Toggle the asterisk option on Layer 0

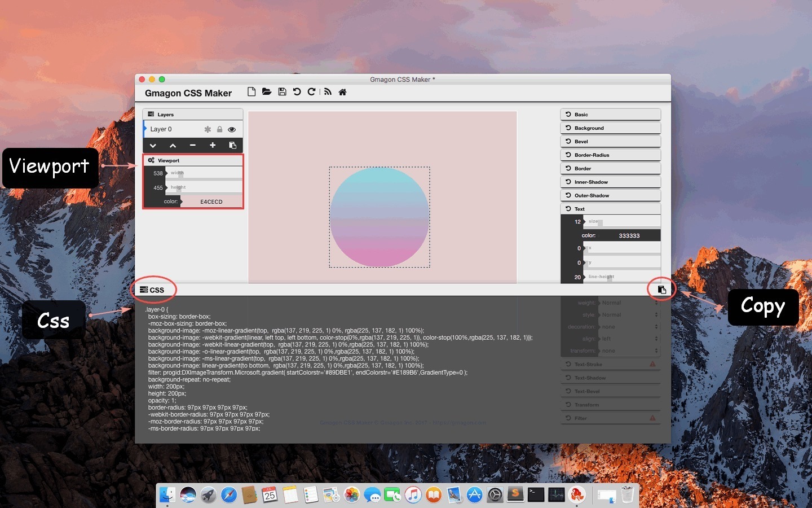pyautogui.click(x=208, y=129)
